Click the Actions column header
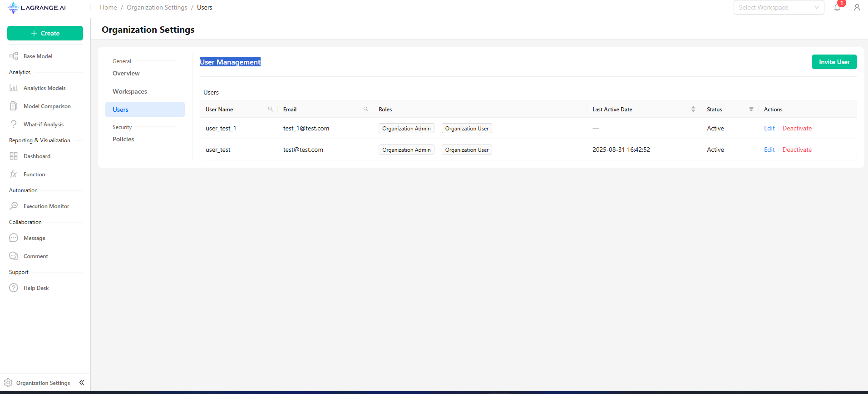Viewport: 868px width, 394px height. (773, 109)
